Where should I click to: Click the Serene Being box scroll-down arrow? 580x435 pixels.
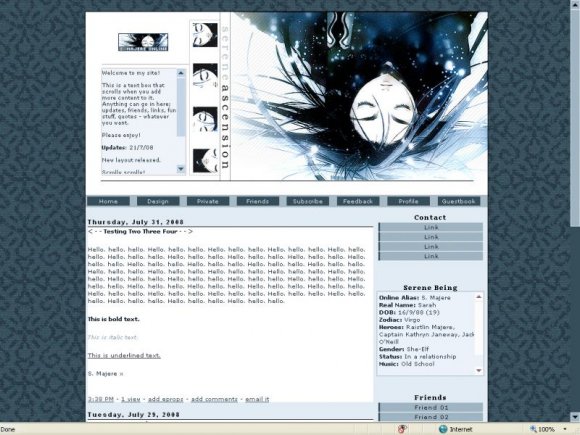click(x=479, y=370)
